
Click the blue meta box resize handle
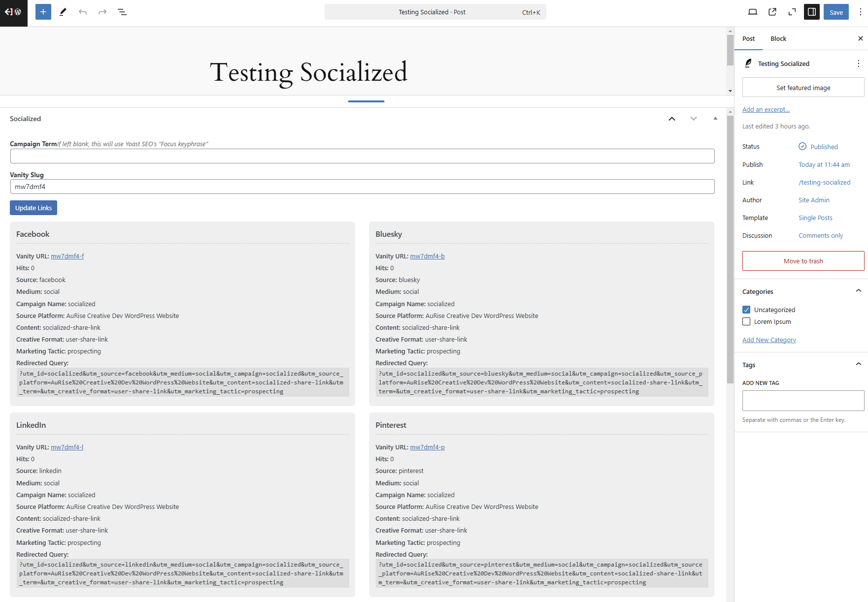click(366, 101)
